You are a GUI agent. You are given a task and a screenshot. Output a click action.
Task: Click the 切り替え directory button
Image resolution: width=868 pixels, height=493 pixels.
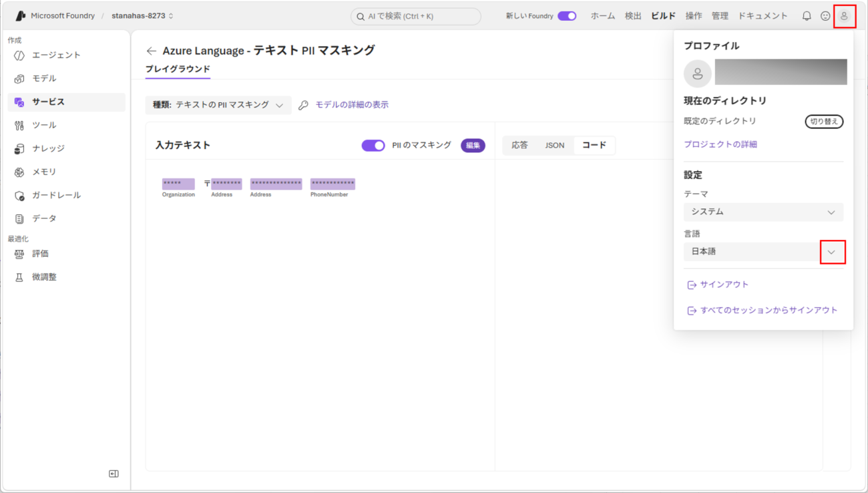[x=824, y=122]
